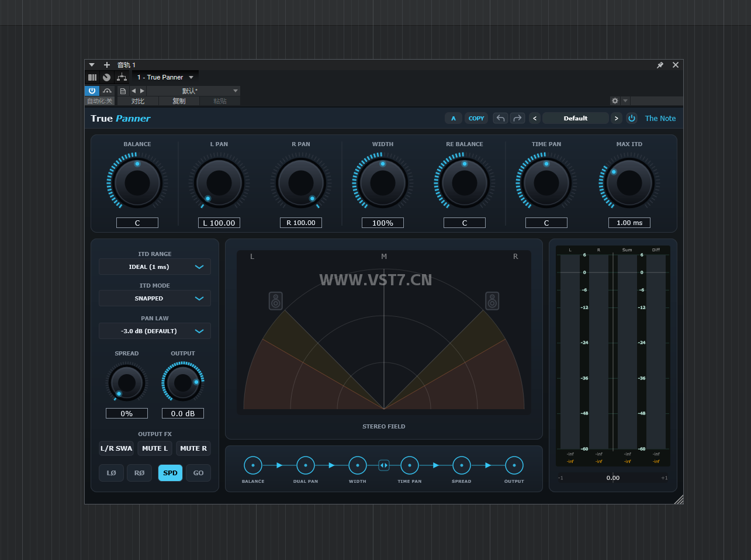751x560 pixels.
Task: Click the sidechain icon next to host power button
Action: (x=107, y=91)
